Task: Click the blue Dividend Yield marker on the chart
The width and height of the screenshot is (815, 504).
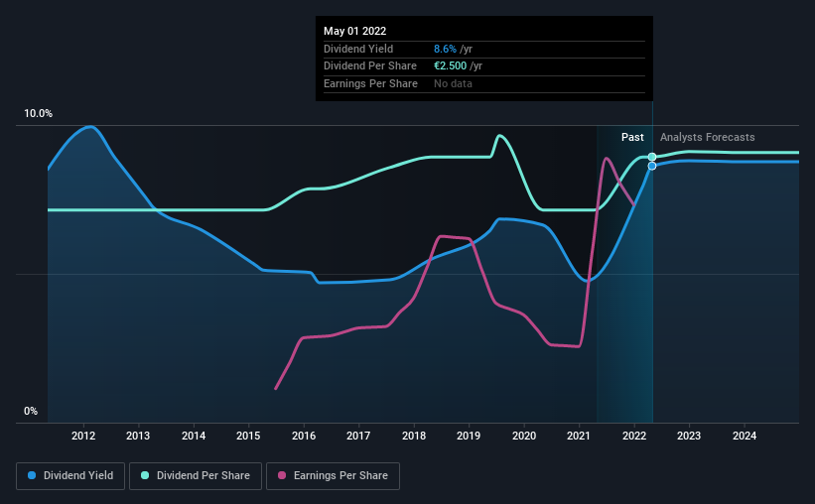Action: (652, 166)
